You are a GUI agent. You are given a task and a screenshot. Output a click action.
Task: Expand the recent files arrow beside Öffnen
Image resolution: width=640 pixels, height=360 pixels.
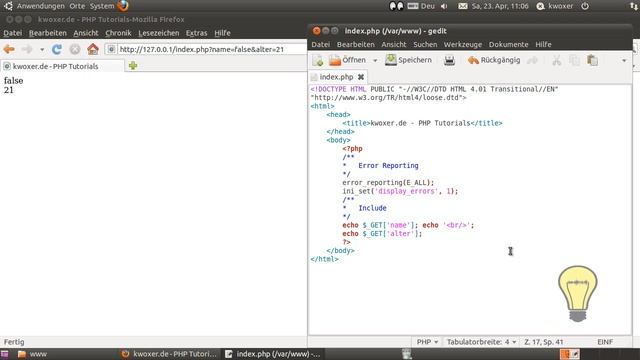click(375, 60)
